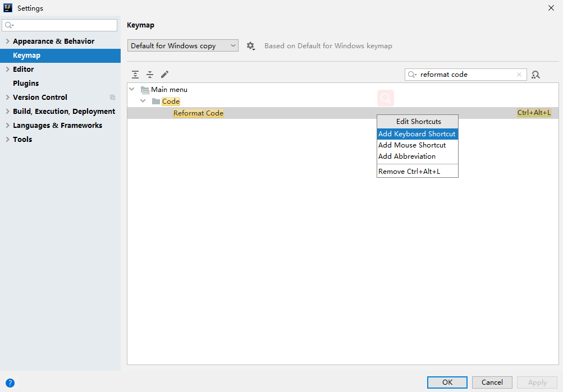563x392 pixels.
Task: Click the Ctrl+Alt+L shortcut label
Action: (x=534, y=113)
